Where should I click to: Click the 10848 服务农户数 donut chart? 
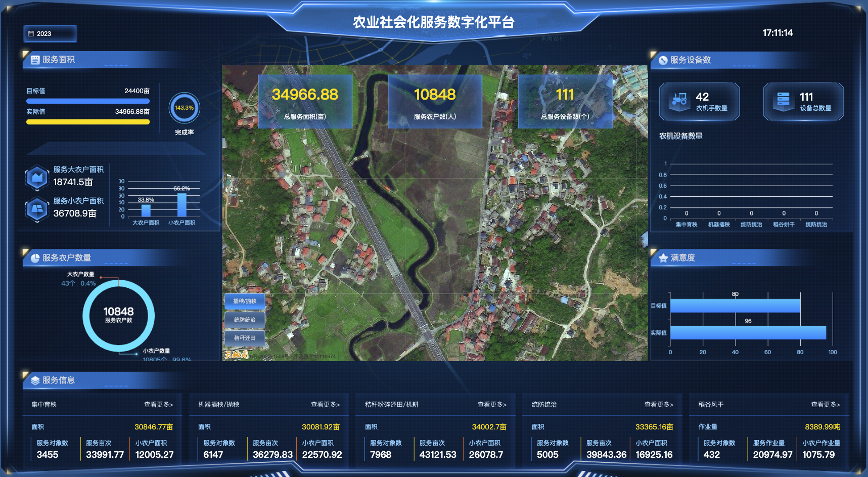click(x=118, y=316)
